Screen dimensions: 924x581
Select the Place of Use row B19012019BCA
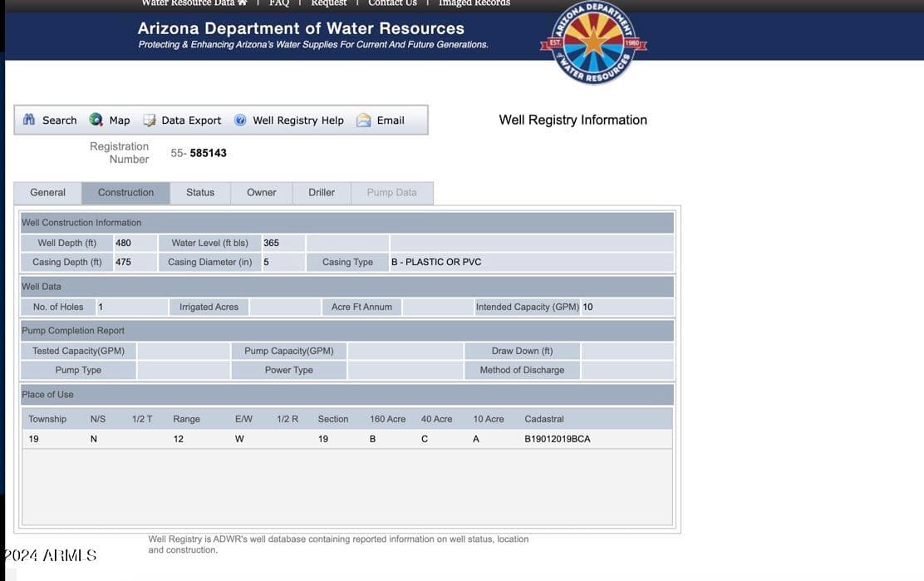click(x=347, y=439)
